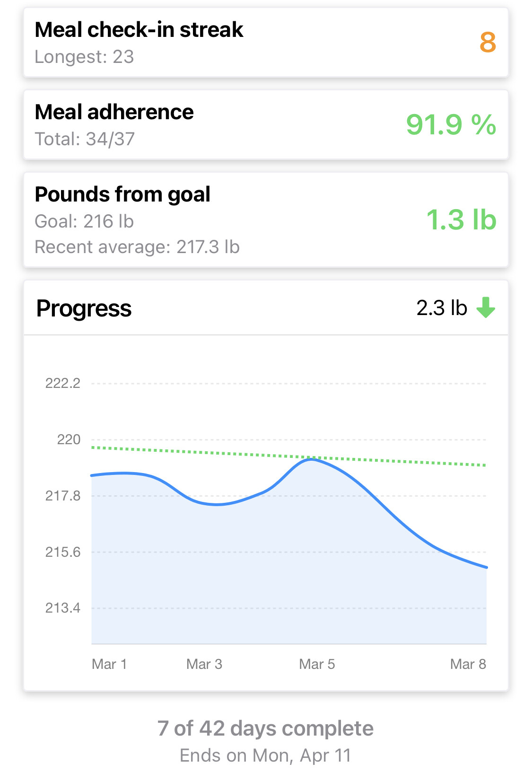532x781 pixels.
Task: Tap the green 1.3 lb value
Action: (x=461, y=220)
